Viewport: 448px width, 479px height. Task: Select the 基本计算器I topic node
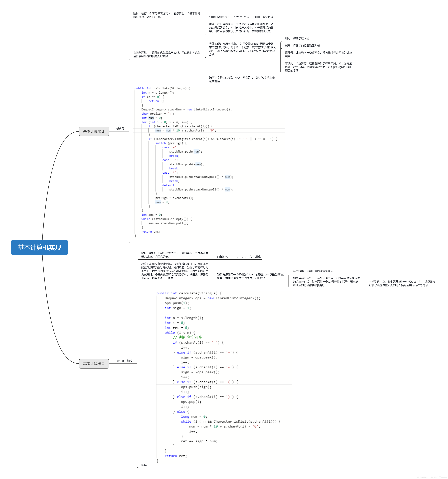pos(94,364)
